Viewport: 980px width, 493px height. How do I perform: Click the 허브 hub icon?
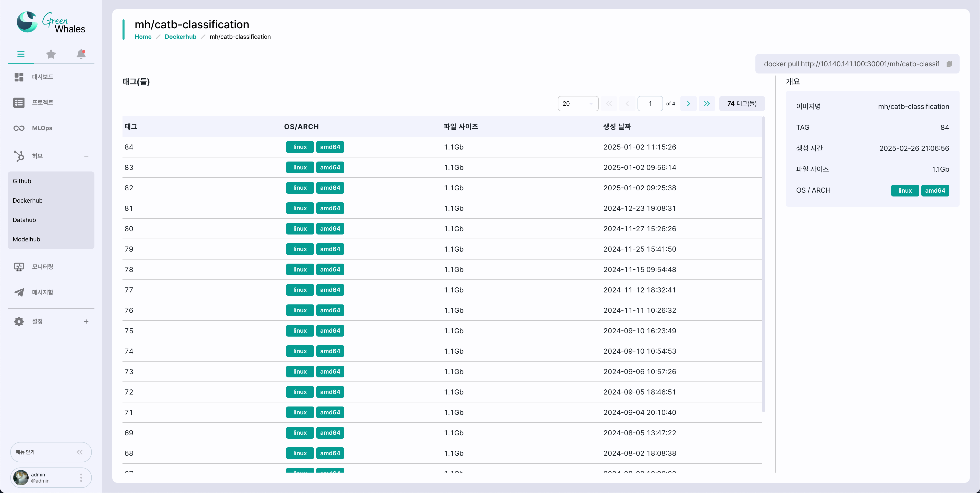19,156
